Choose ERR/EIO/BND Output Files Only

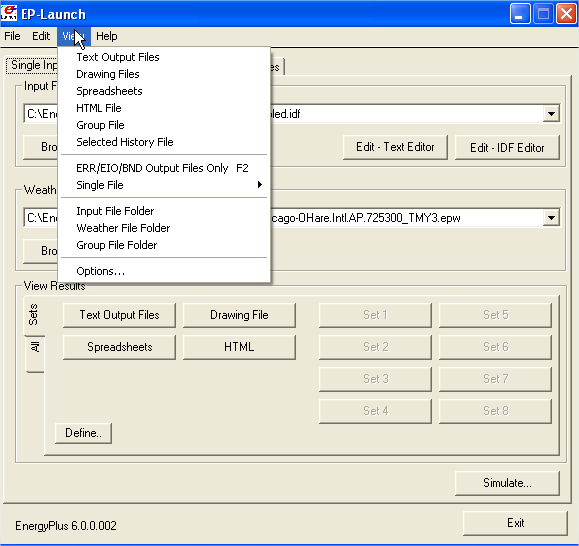[164, 168]
